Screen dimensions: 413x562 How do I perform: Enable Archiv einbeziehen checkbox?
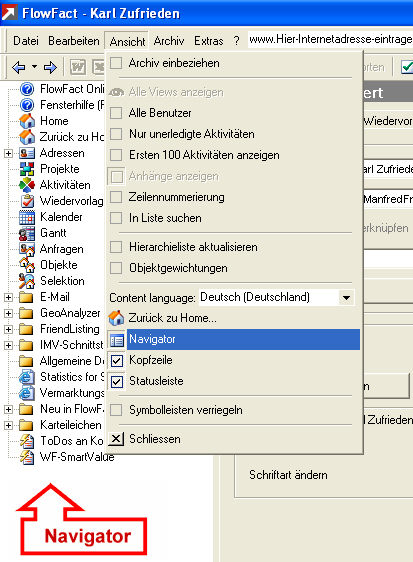116,63
